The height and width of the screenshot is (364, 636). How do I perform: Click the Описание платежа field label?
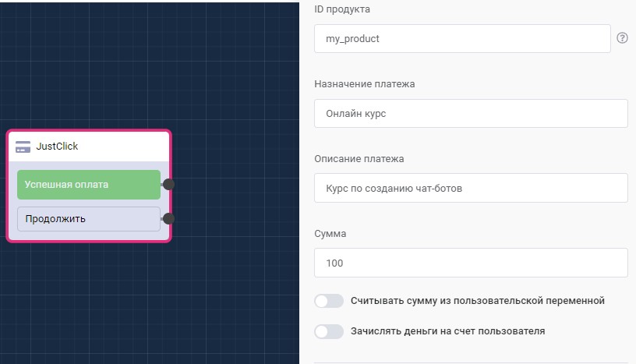pyautogui.click(x=359, y=159)
